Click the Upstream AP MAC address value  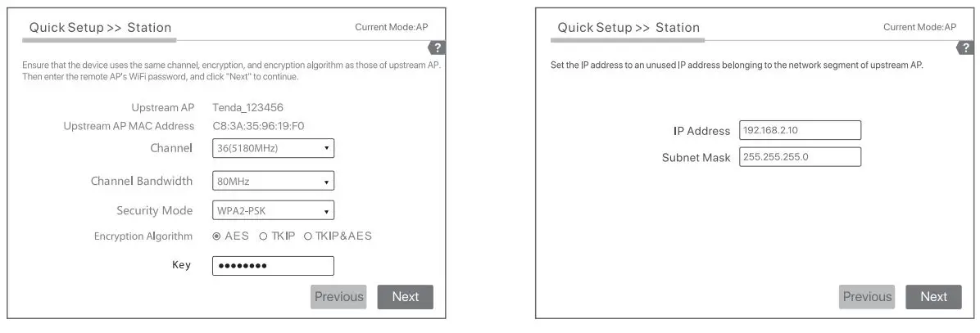[x=258, y=126]
